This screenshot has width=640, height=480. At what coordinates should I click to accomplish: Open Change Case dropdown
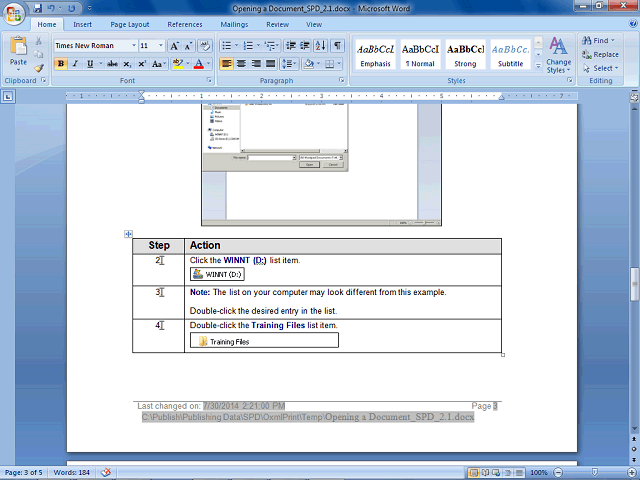point(158,64)
